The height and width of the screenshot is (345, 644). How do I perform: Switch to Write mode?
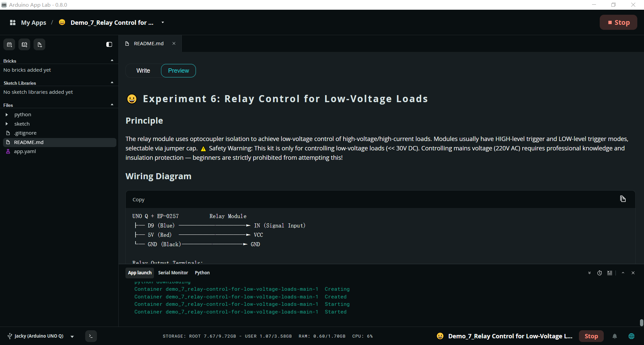tap(143, 71)
